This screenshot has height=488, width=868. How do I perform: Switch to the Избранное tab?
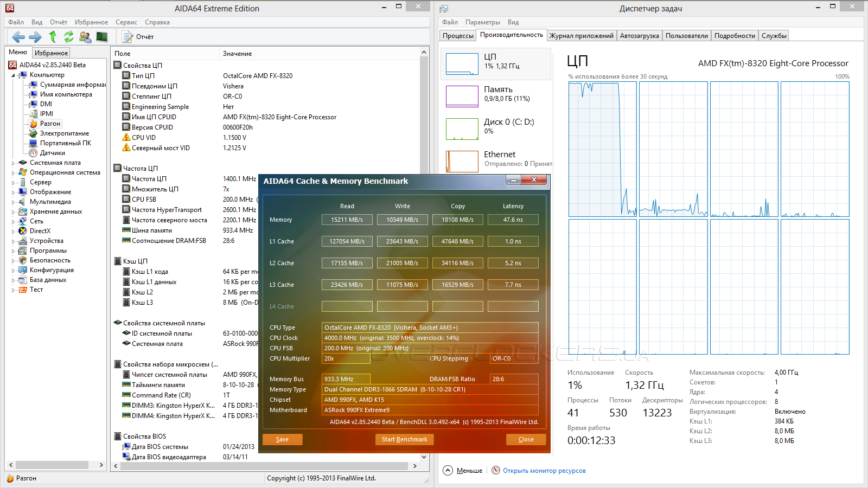click(51, 53)
